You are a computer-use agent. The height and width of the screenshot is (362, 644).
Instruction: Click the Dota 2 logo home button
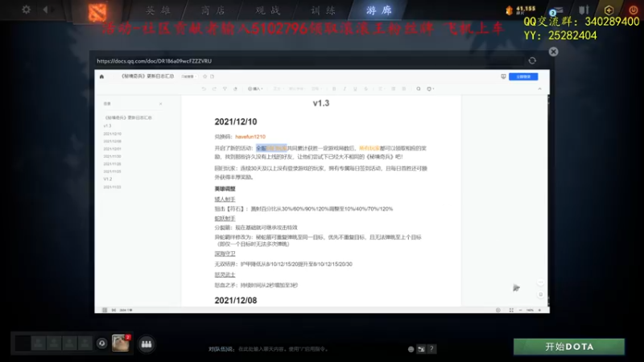coord(97,11)
